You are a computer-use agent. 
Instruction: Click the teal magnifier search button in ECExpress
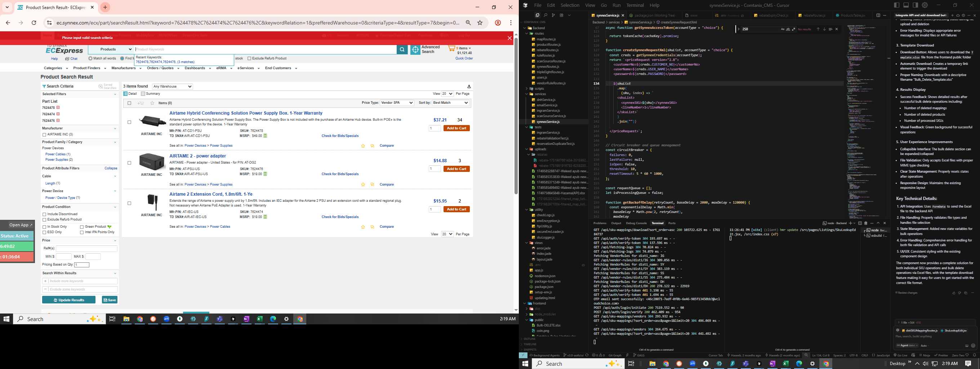402,49
